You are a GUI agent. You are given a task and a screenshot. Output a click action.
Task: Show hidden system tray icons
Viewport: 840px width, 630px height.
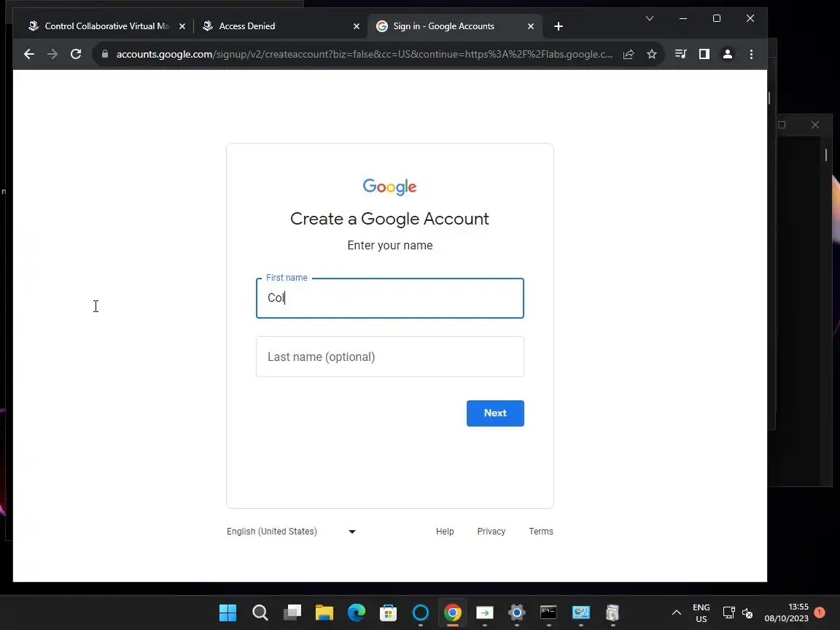[x=677, y=612]
